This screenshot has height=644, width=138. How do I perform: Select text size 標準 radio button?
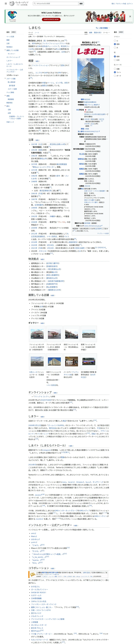coord(115,44)
